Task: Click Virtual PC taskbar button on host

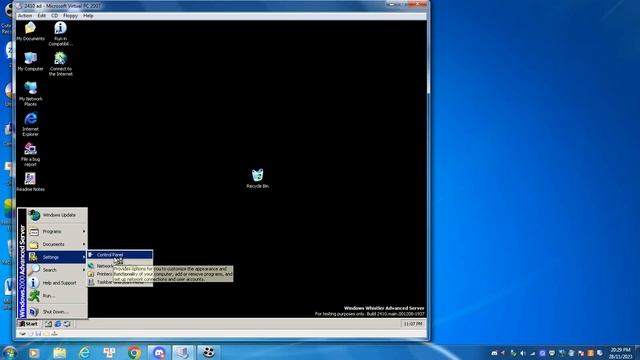Action: click(x=183, y=353)
